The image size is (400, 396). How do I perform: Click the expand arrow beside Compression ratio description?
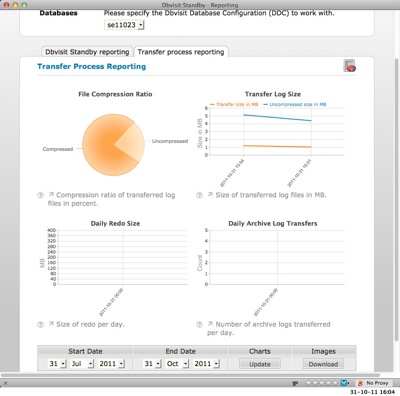(x=51, y=194)
